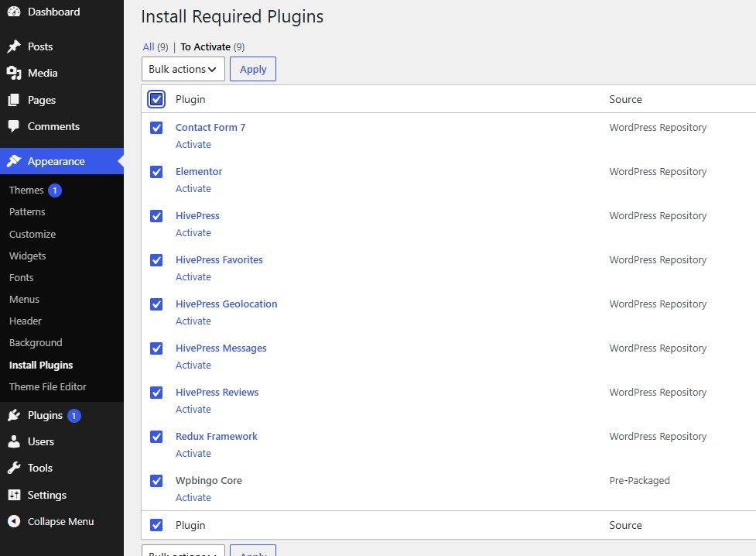Open the Tools menu
Image resolution: width=756 pixels, height=556 pixels.
tap(62, 468)
